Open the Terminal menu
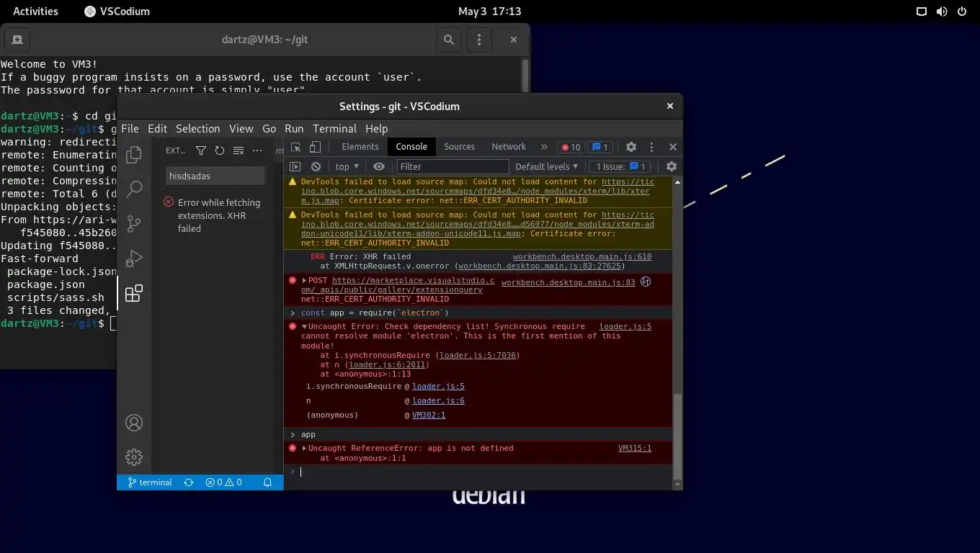 (334, 128)
